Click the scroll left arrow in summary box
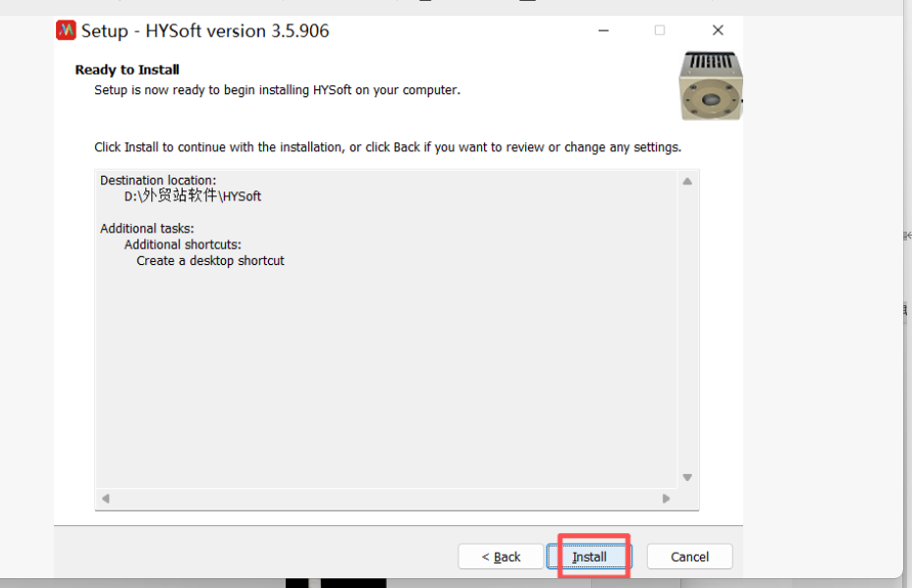The width and height of the screenshot is (912, 588). coord(106,499)
